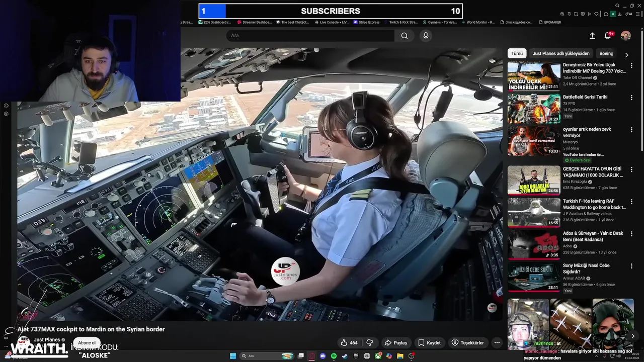Screen dimensions: 644x362
Task: Open File Explorer from the taskbar
Action: (x=400, y=356)
